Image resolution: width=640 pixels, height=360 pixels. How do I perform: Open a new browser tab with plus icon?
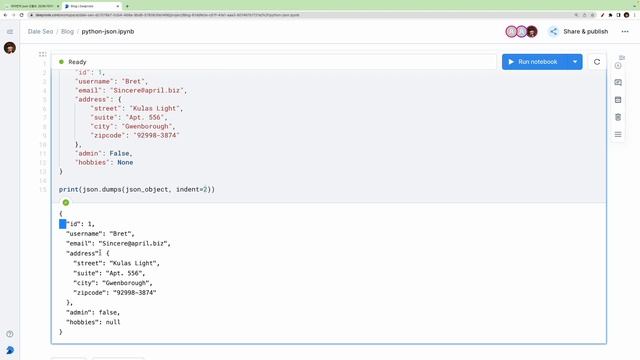(x=127, y=6)
